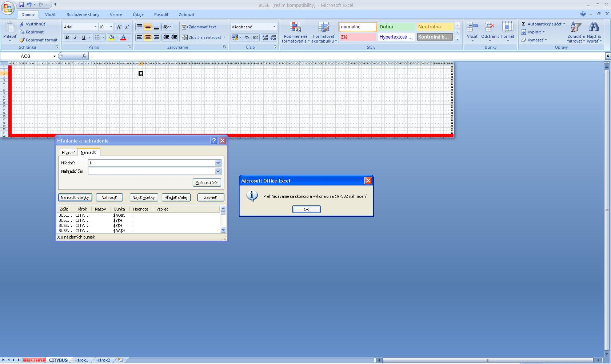Open the font name Arial dropdown

tap(95, 27)
